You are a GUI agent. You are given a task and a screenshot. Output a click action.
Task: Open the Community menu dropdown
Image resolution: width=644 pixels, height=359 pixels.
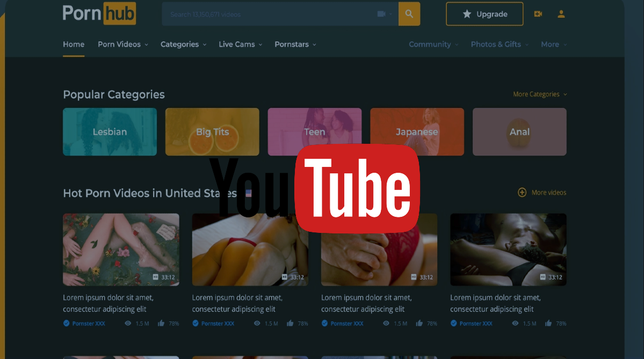tap(433, 45)
